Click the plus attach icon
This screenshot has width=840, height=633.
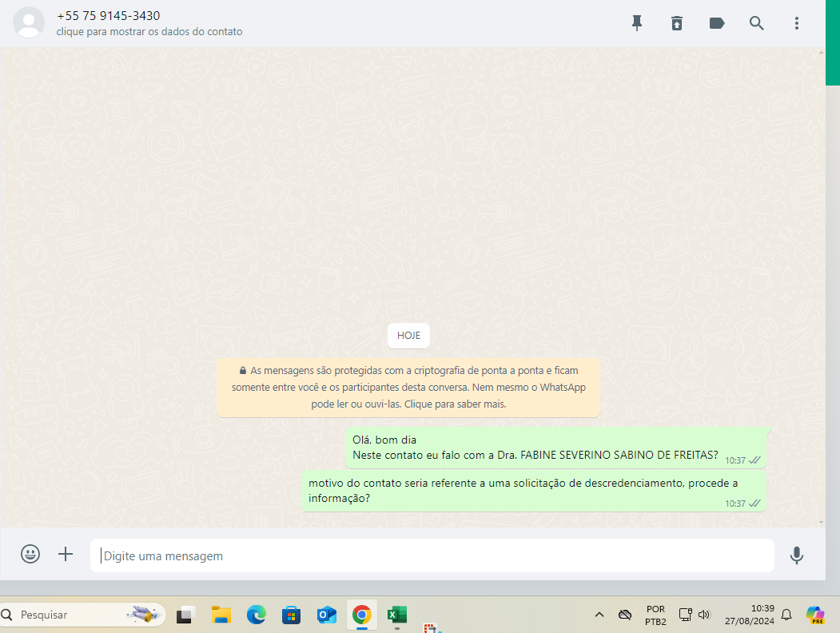[x=66, y=554]
